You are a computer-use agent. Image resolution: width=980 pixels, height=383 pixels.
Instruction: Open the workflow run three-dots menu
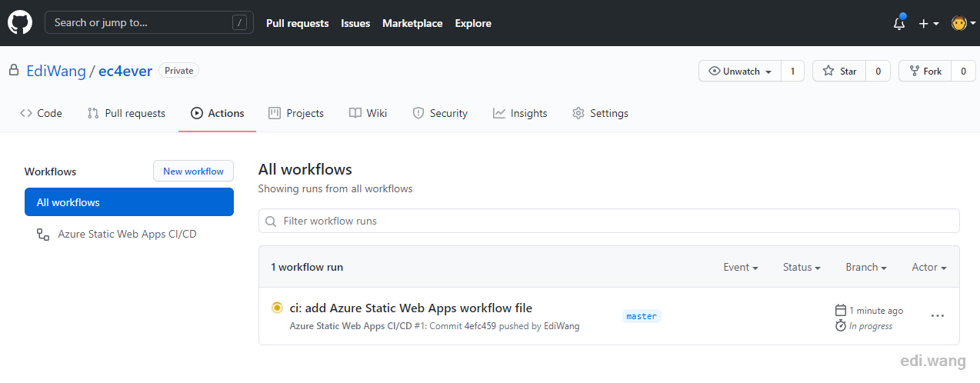(x=937, y=315)
